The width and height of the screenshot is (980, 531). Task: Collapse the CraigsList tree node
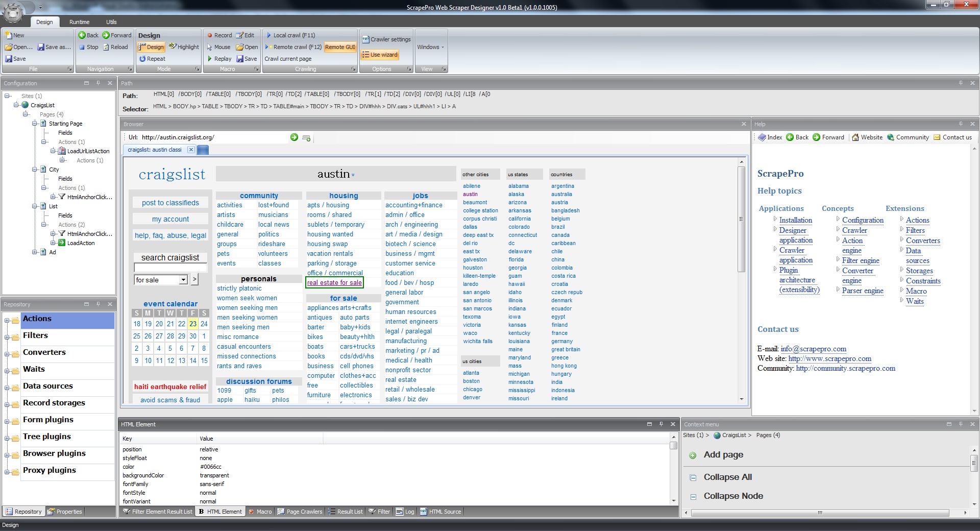16,105
